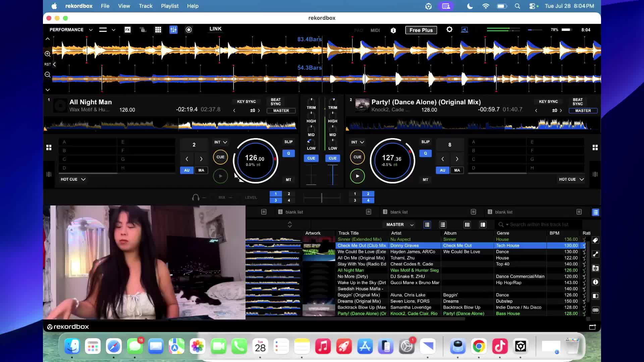Image resolution: width=644 pixels, height=362 pixels.
Task: Open the PERFORMANCE mode dropdown
Action: pos(71,30)
